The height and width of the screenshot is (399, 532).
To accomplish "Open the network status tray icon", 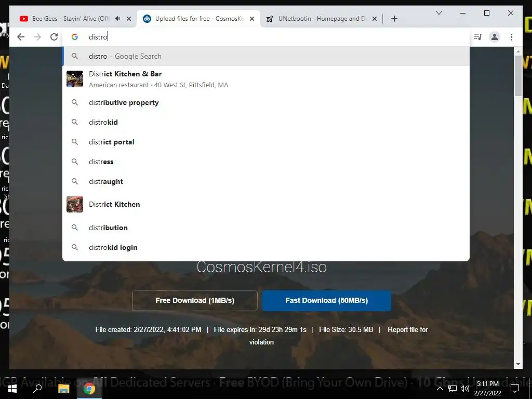I will point(453,389).
